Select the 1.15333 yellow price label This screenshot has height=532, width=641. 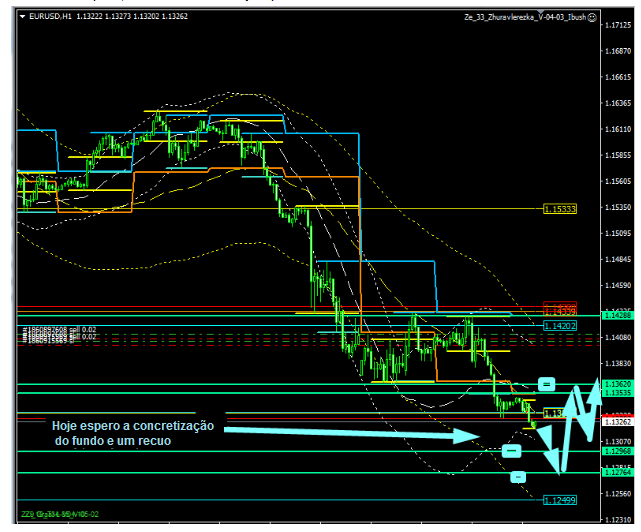(x=560, y=209)
